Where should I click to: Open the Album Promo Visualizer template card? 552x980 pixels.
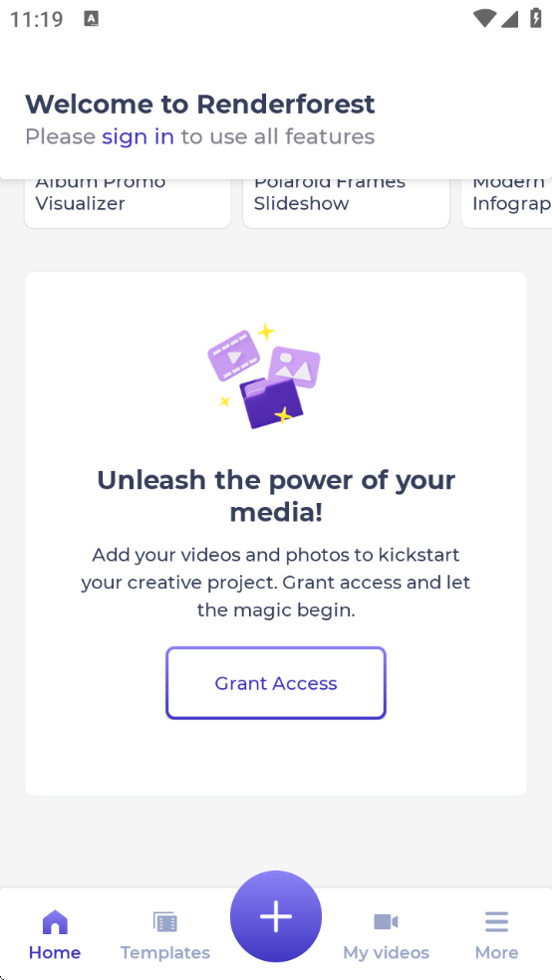(x=128, y=203)
